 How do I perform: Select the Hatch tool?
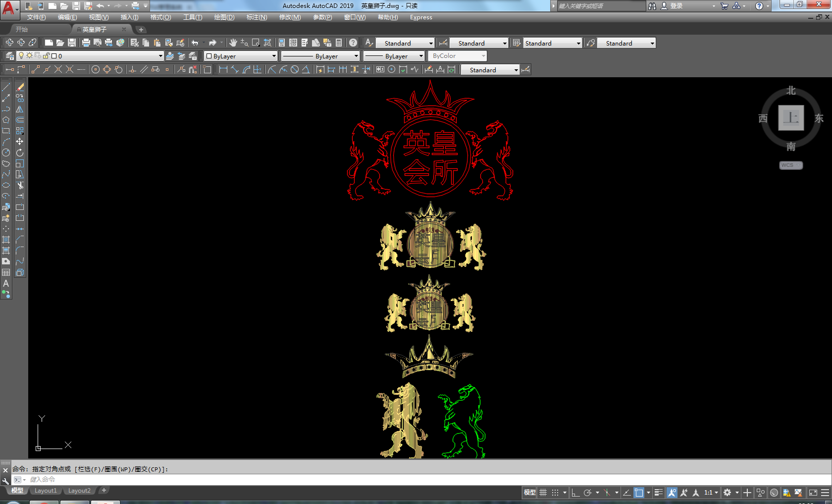[6, 240]
